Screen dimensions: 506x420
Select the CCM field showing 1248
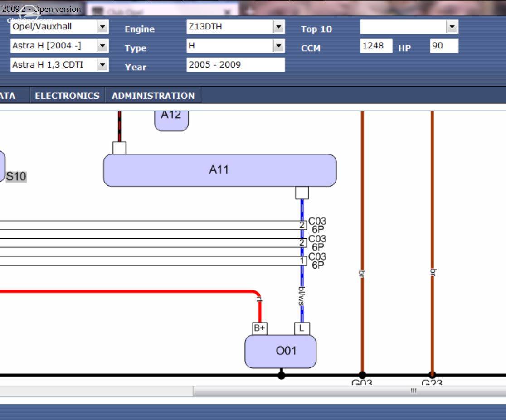click(x=376, y=46)
